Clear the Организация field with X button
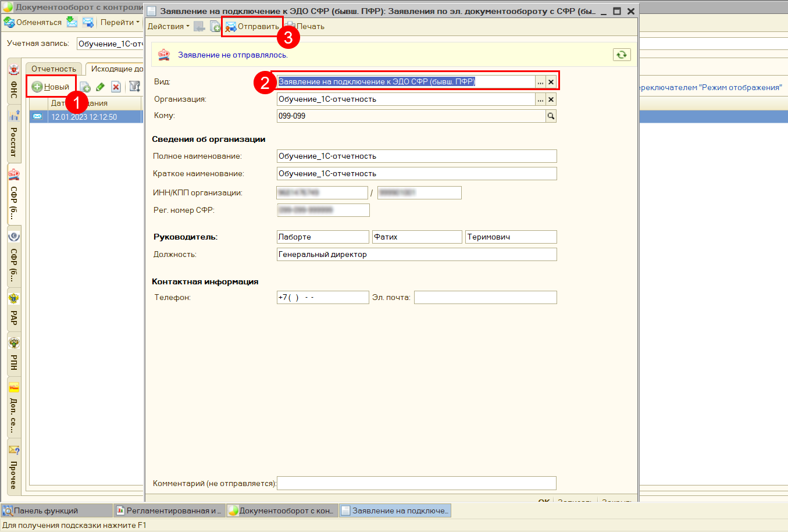Image resolution: width=788 pixels, height=532 pixels. pyautogui.click(x=551, y=99)
